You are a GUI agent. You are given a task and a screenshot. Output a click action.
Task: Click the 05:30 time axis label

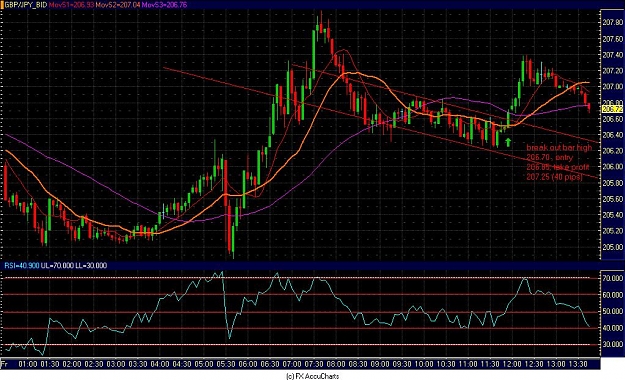pos(226,364)
